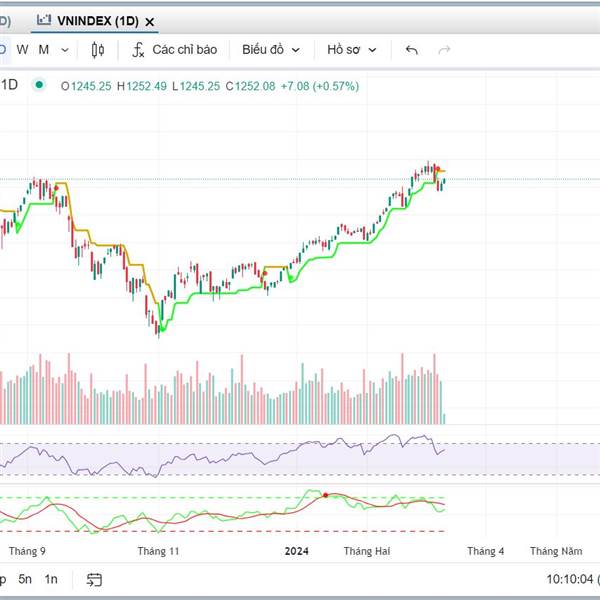Image resolution: width=600 pixels, height=600 pixels.
Task: Click the Tháng Năm time axis label
Action: click(556, 551)
